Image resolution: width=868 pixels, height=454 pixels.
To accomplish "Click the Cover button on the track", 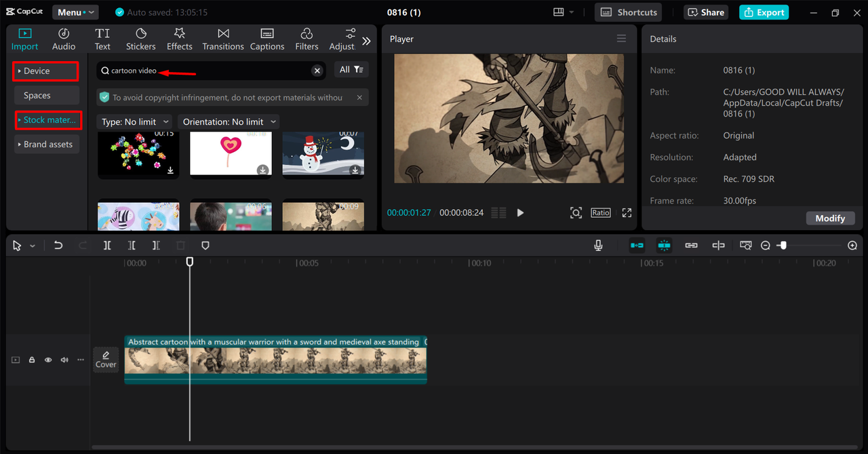I will pos(106,360).
